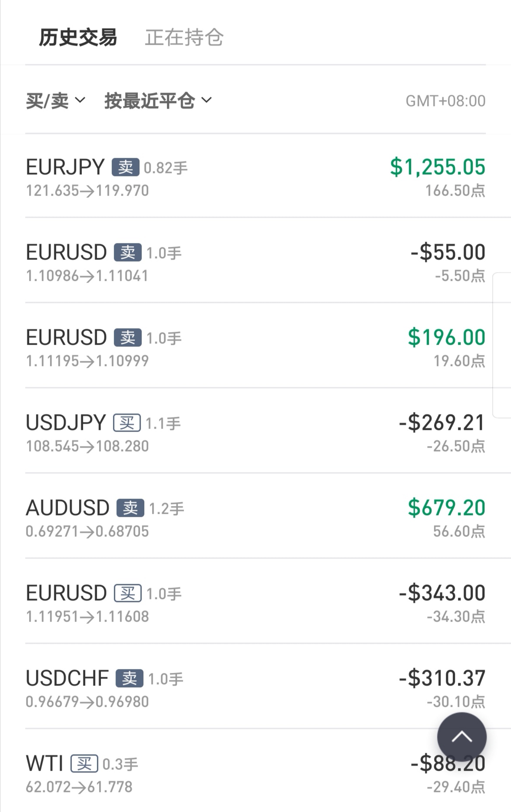Tap the scroll-to-top arrow button

point(461,737)
